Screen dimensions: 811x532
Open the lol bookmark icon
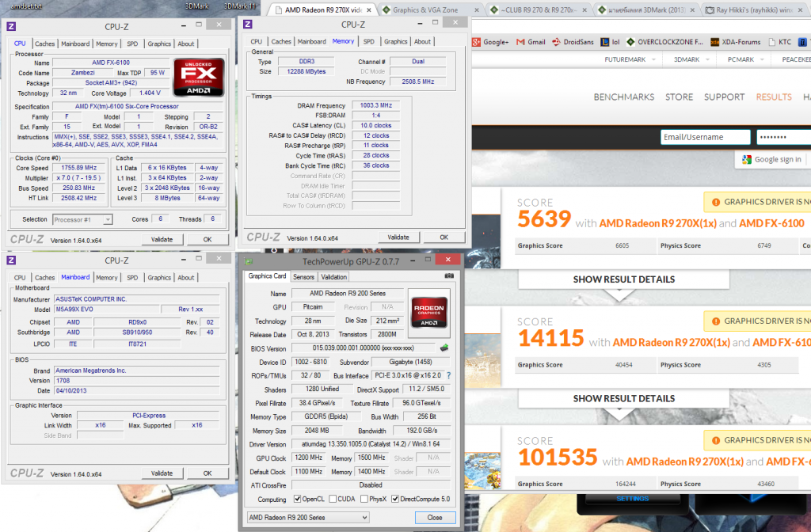click(604, 42)
